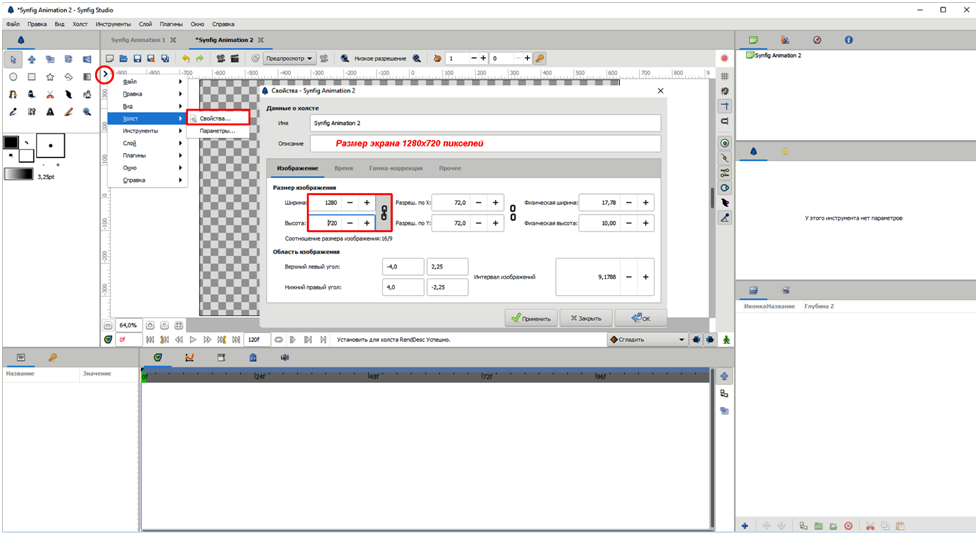Open the Navigator panel compass icon

pos(817,40)
